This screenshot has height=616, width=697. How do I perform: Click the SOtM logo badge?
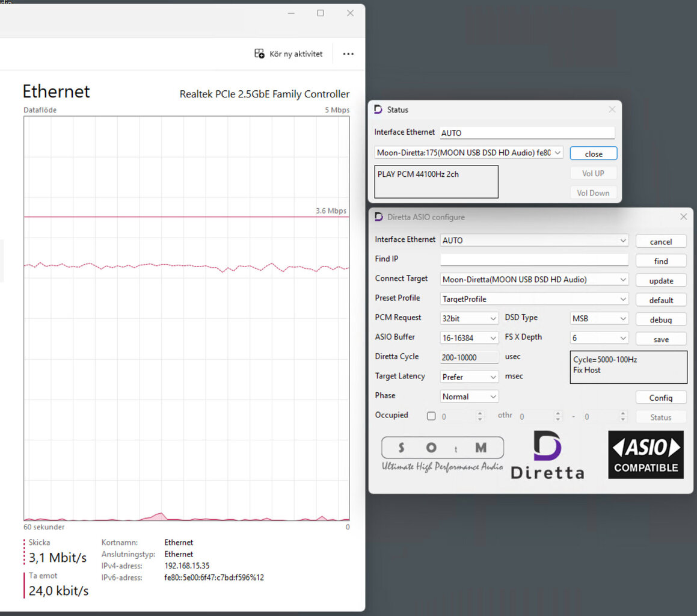point(443,448)
